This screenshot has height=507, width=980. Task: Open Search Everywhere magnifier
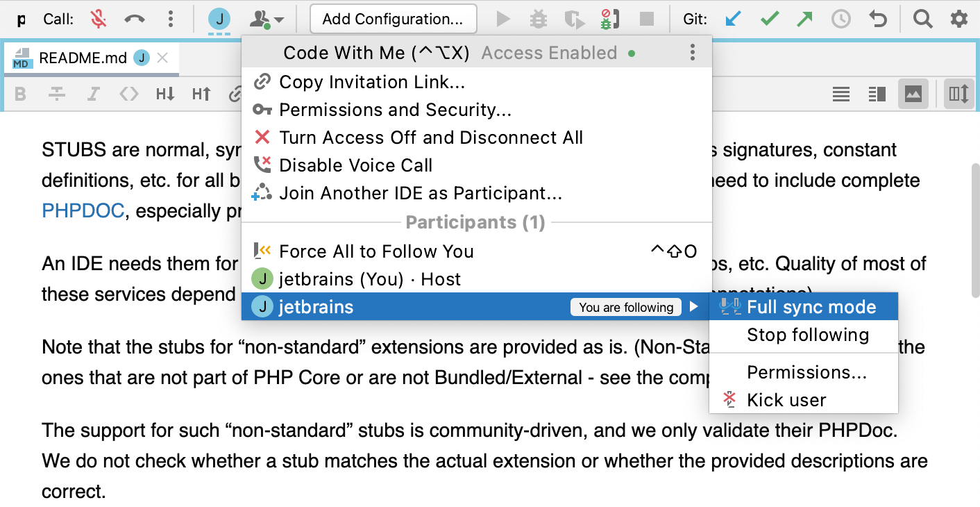click(922, 19)
